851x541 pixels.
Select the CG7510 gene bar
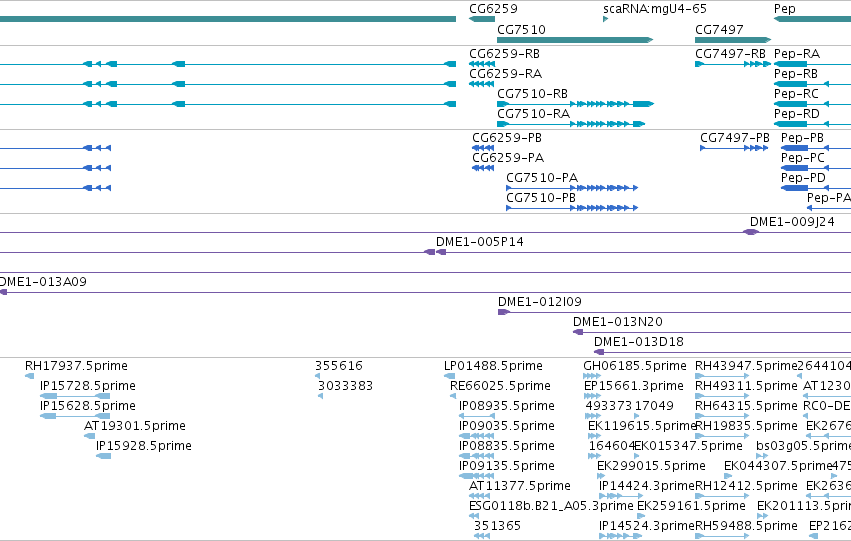(575, 40)
